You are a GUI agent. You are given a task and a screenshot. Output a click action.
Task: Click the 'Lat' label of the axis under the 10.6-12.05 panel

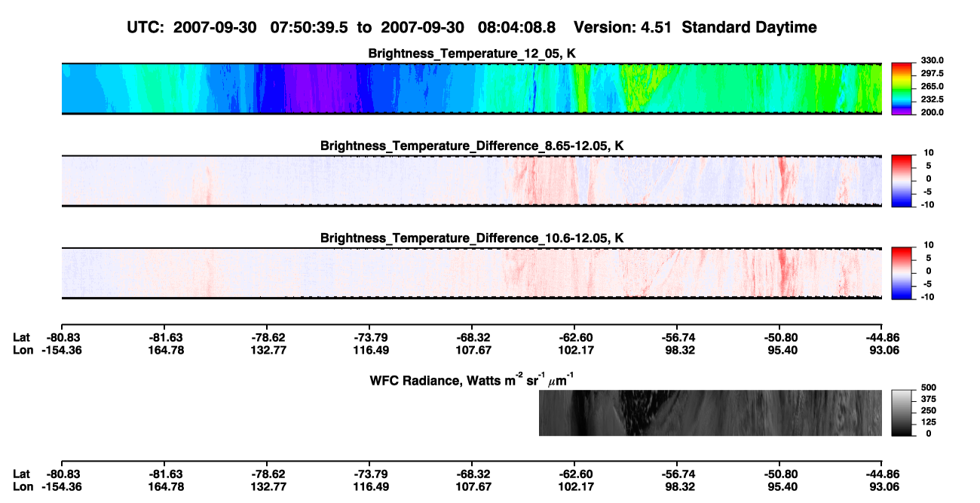[22, 339]
